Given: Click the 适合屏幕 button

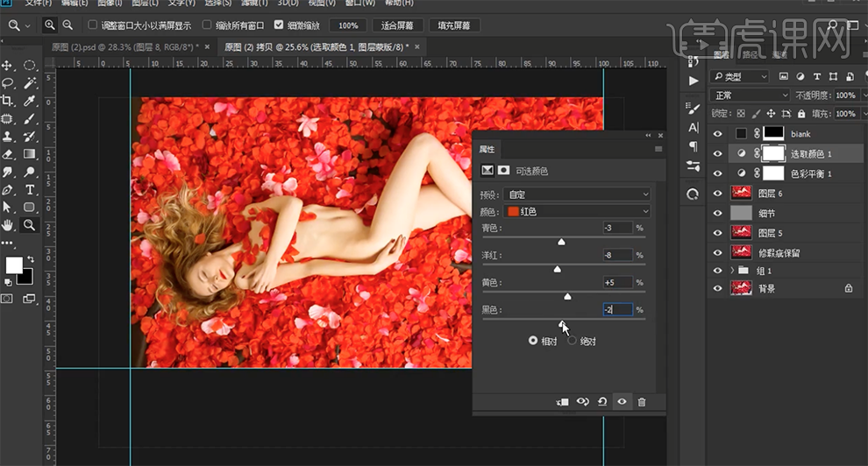Looking at the screenshot, I should [397, 25].
